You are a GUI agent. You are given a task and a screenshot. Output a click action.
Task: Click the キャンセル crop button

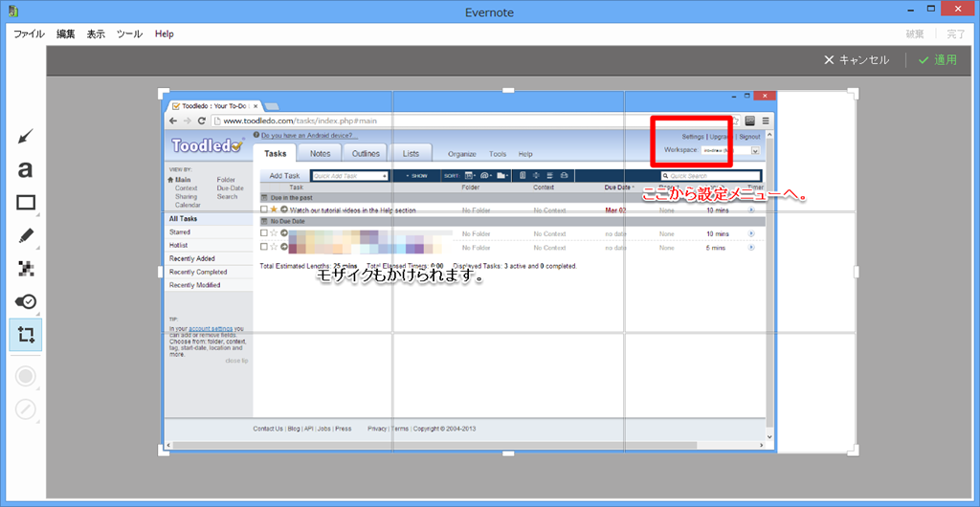click(857, 60)
